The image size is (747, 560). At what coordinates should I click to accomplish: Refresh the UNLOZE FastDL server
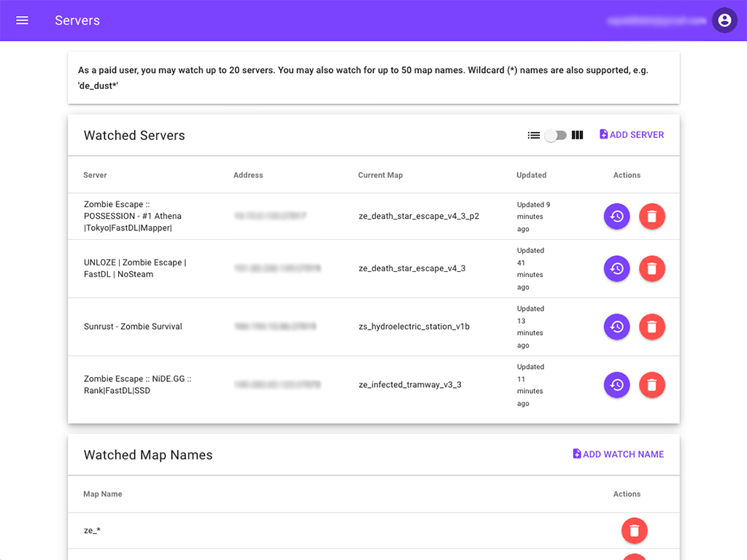(616, 268)
